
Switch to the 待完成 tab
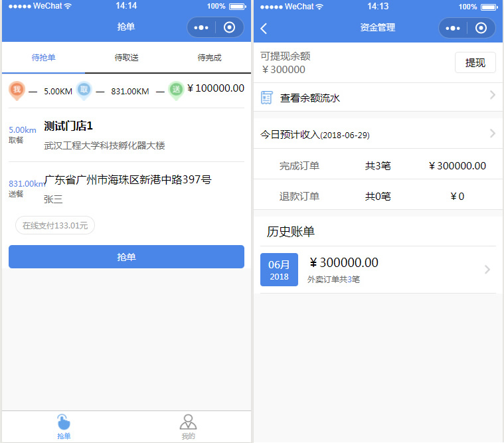click(209, 58)
